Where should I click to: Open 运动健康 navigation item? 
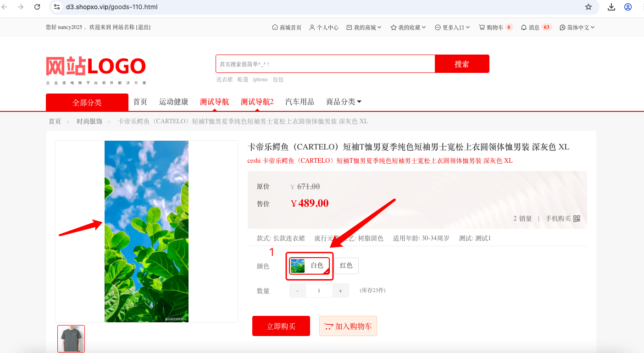(174, 102)
